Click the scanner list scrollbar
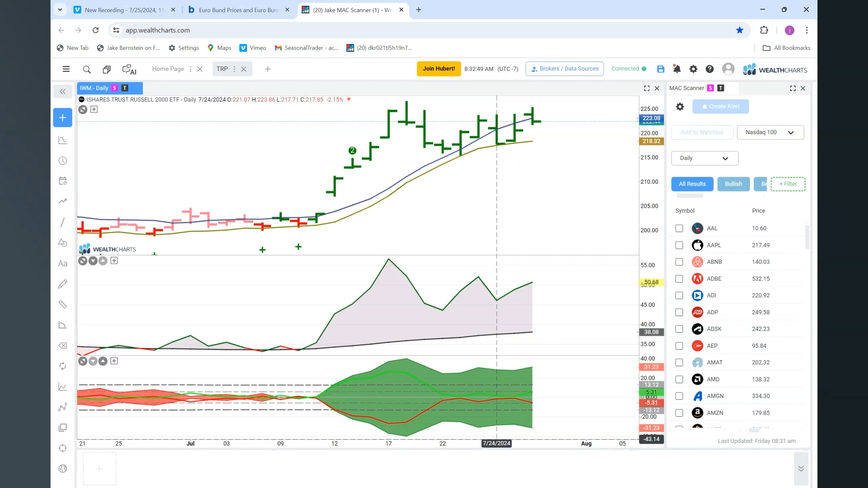Viewport: 868px width, 488px height. [807, 237]
